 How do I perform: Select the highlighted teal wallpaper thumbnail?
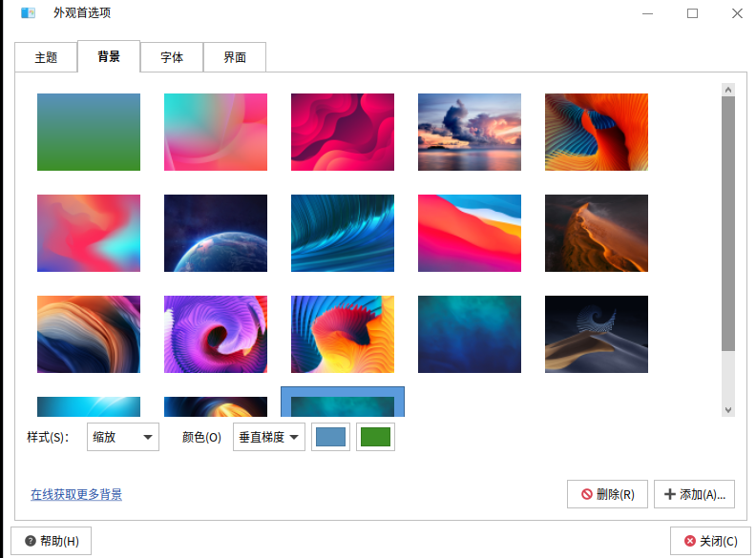point(343,403)
